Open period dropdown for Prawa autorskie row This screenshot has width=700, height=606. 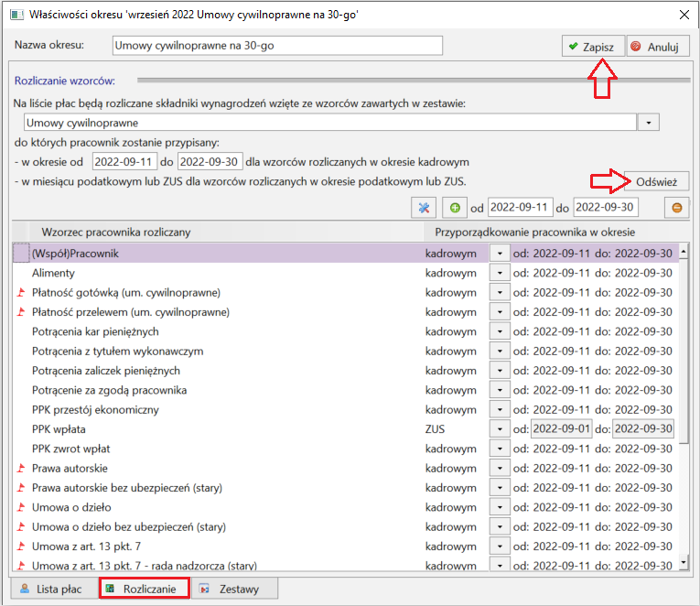[x=500, y=469]
